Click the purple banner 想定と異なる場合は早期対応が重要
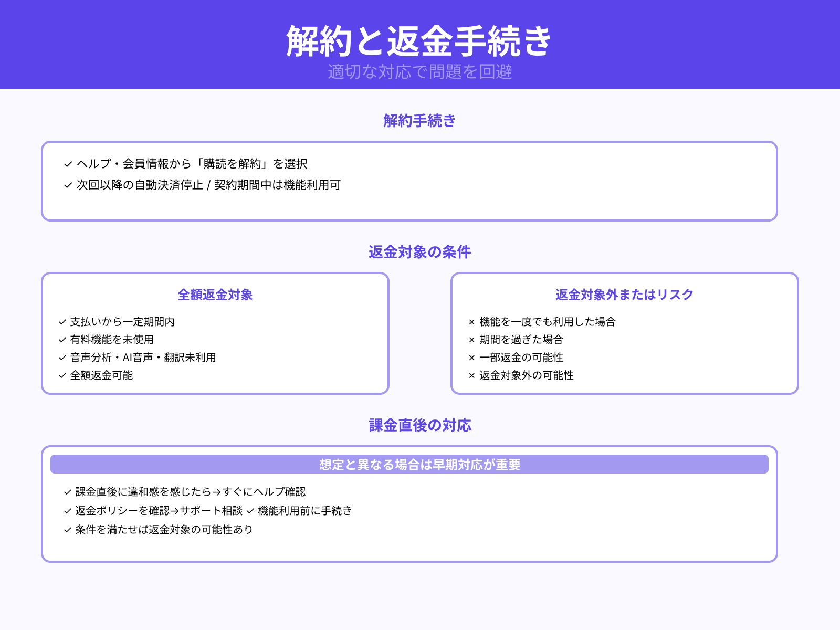This screenshot has width=840, height=630. (x=420, y=464)
